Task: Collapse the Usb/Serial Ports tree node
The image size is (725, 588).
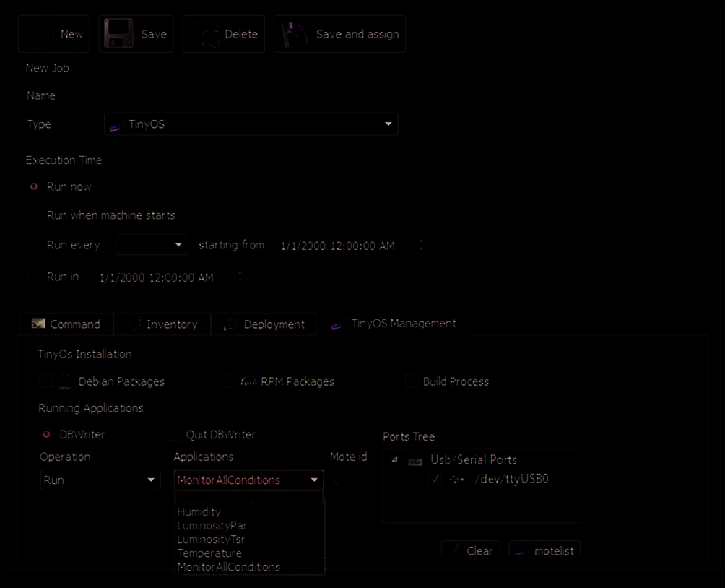Action: pos(394,459)
